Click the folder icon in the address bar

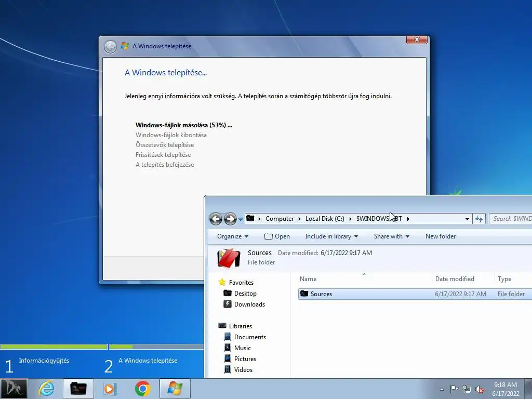(250, 218)
